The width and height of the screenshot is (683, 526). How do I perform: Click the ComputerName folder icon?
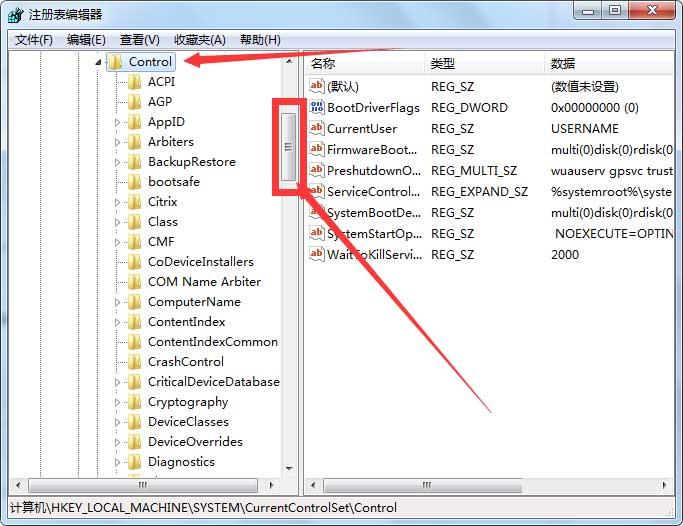point(135,302)
